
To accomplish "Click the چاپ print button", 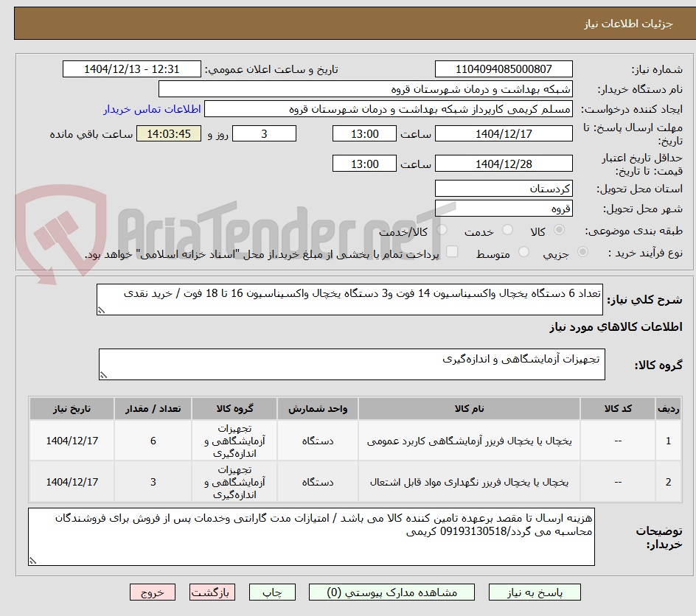I will pyautogui.click(x=272, y=592).
